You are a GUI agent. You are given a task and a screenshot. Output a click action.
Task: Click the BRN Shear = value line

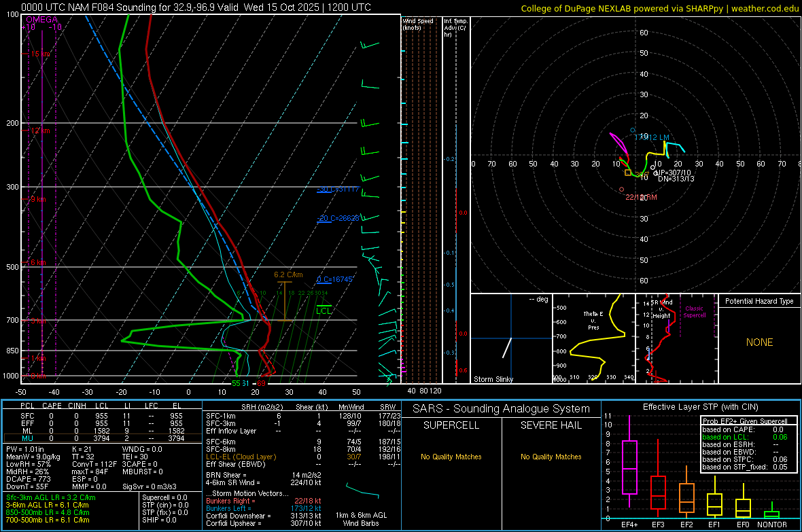264,475
